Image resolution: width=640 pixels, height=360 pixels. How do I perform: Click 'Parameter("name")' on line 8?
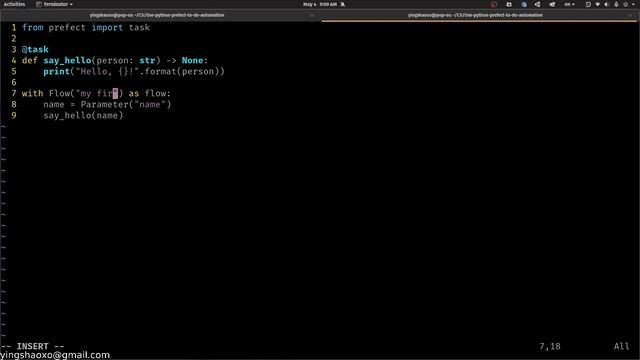pyautogui.click(x=126, y=104)
